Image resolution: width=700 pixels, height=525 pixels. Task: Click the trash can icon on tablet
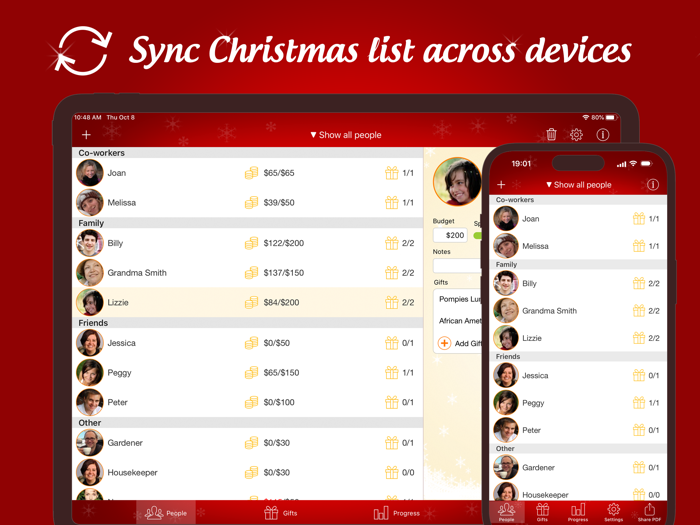[551, 134]
